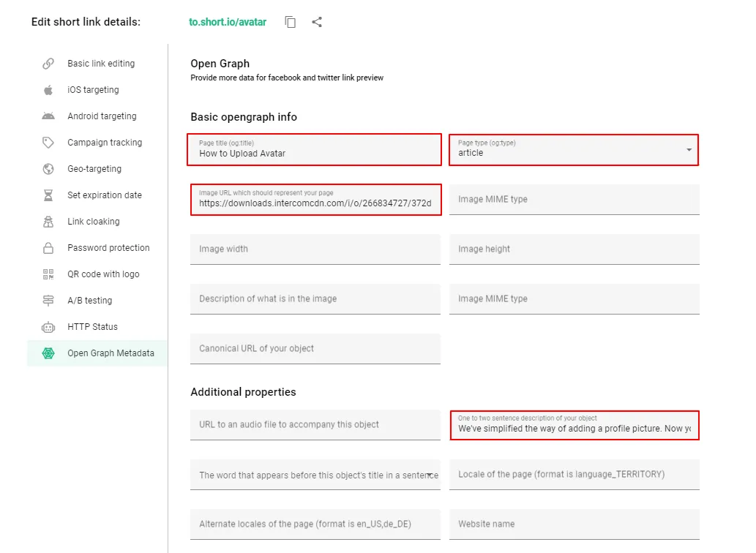Open QR code with logo section
Image resolution: width=756 pixels, height=553 pixels.
tap(97, 274)
